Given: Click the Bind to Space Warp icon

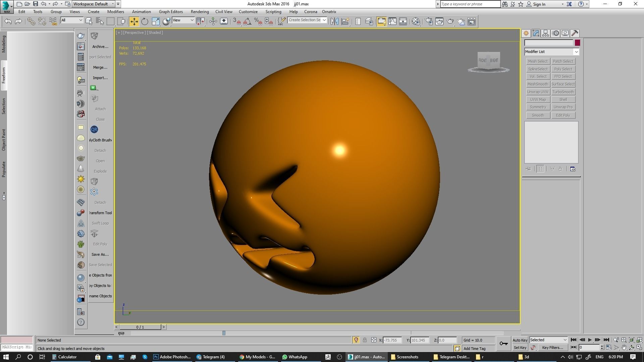Looking at the screenshot, I should [53, 21].
